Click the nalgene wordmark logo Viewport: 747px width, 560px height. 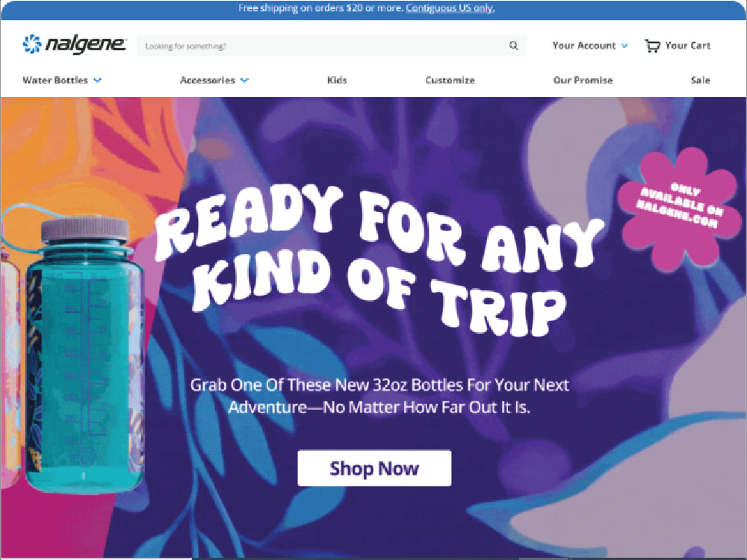coord(85,44)
